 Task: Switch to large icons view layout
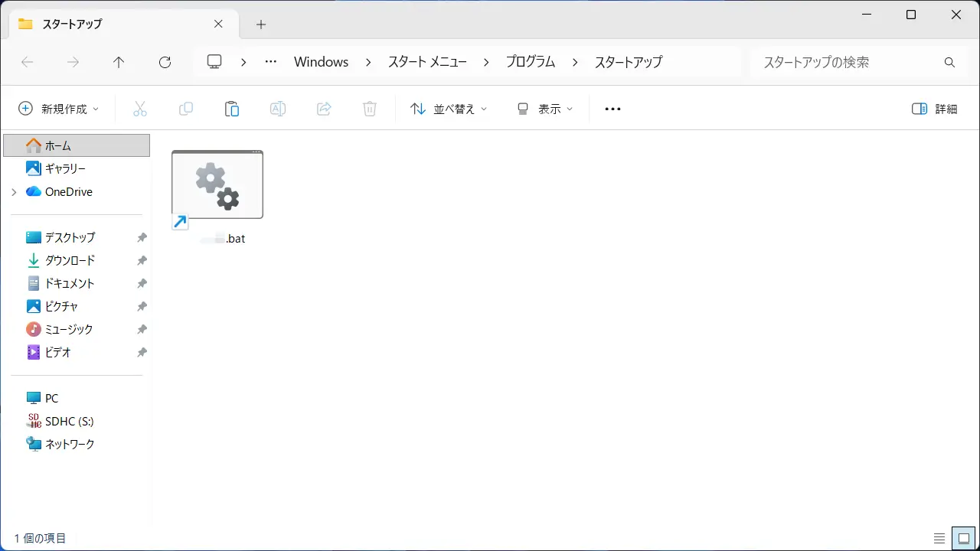(964, 538)
